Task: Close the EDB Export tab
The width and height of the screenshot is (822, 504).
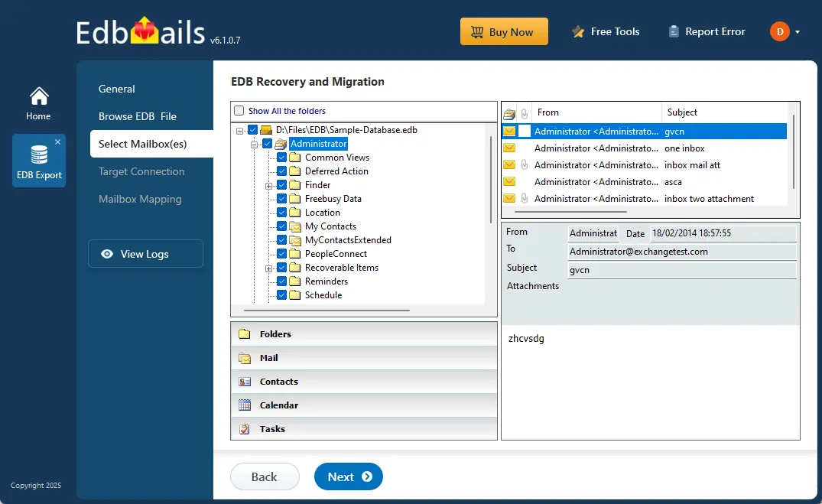Action: (57, 141)
